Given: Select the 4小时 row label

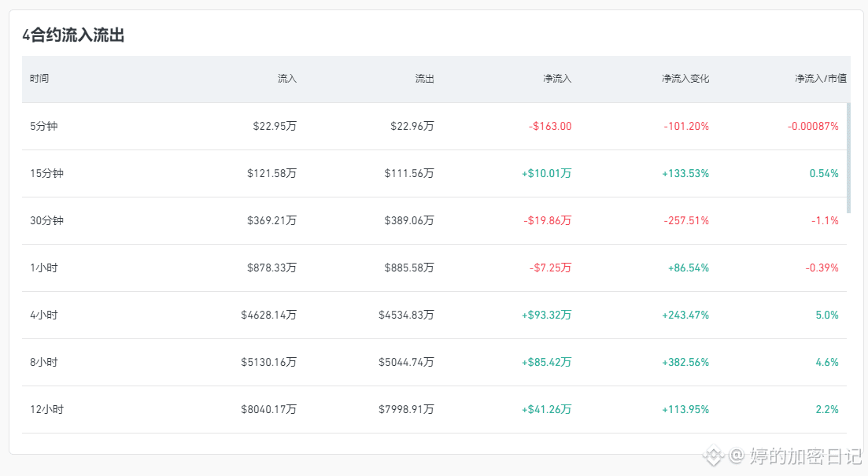Looking at the screenshot, I should tap(44, 315).
